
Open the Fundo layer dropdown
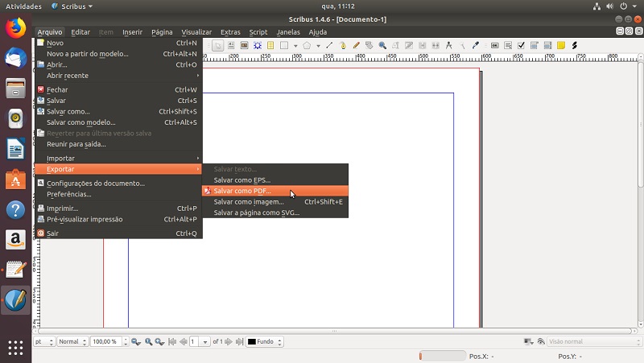tap(265, 341)
